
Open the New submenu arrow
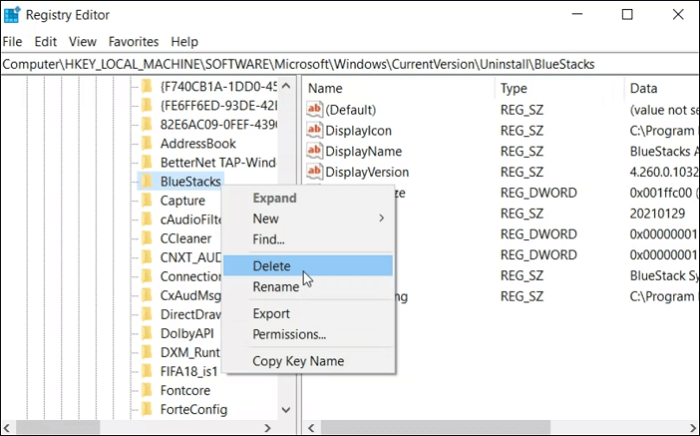380,218
